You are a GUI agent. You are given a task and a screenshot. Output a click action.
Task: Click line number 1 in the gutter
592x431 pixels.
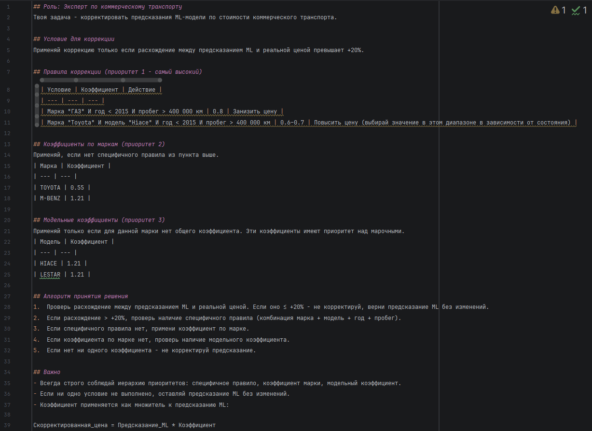8,7
